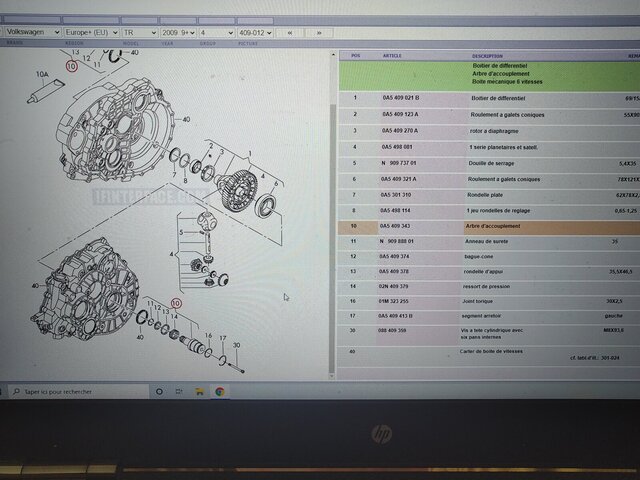Click article number N 909 888 01
The width and height of the screenshot is (640, 480).
click(396, 241)
